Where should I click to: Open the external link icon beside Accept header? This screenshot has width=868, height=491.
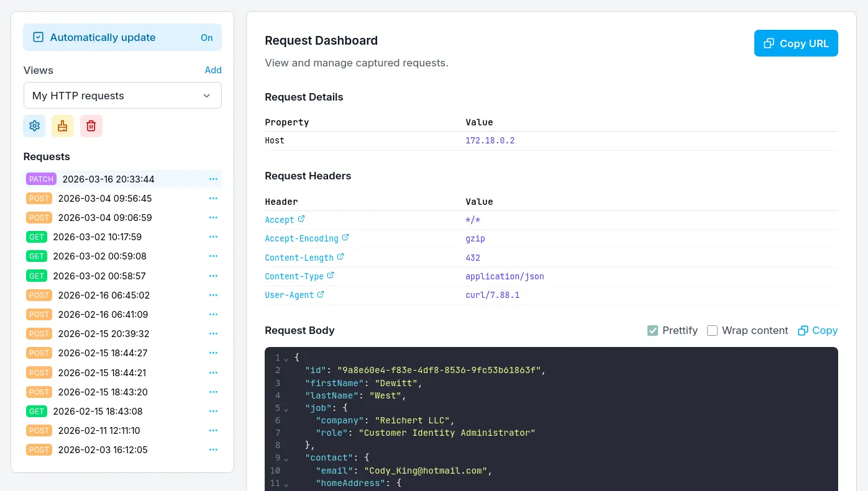tap(301, 219)
